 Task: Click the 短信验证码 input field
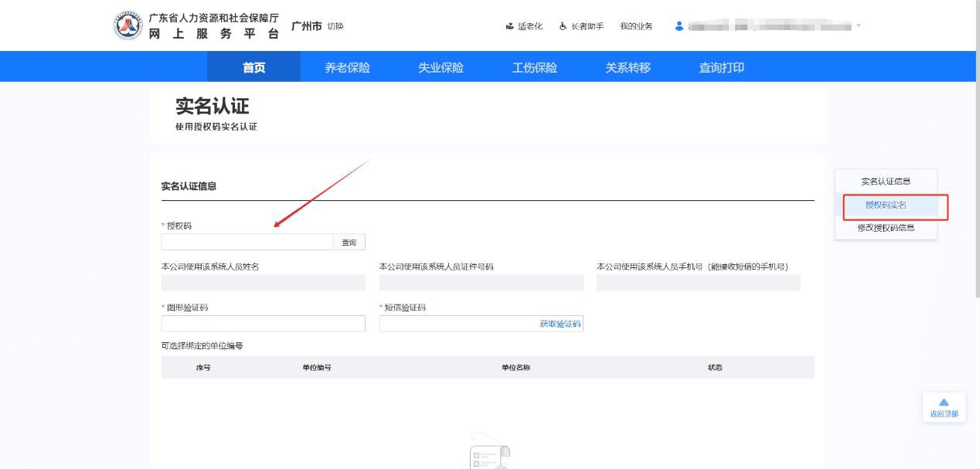pos(458,324)
